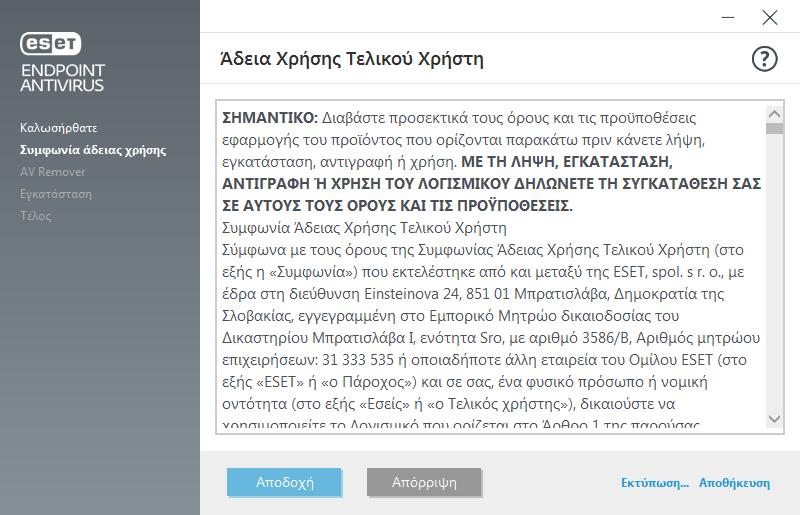Minimize the installer window
The width and height of the screenshot is (800, 515).
pos(728,17)
